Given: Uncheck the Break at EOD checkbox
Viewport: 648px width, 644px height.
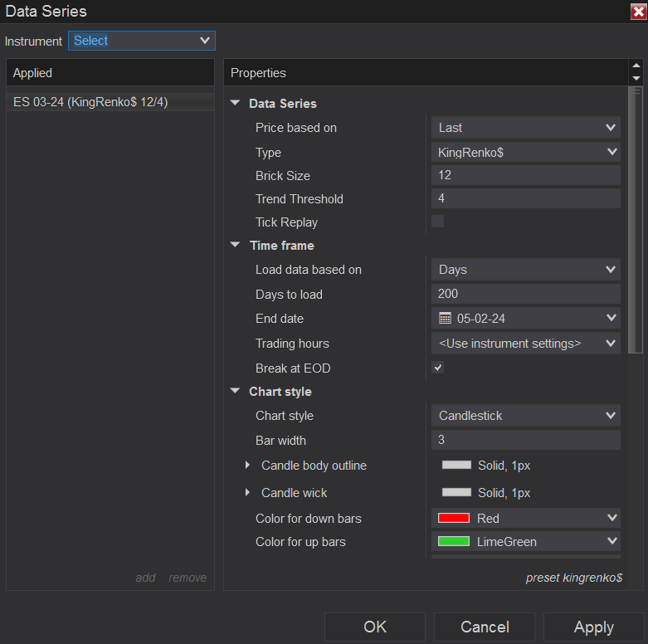Looking at the screenshot, I should pos(437,368).
